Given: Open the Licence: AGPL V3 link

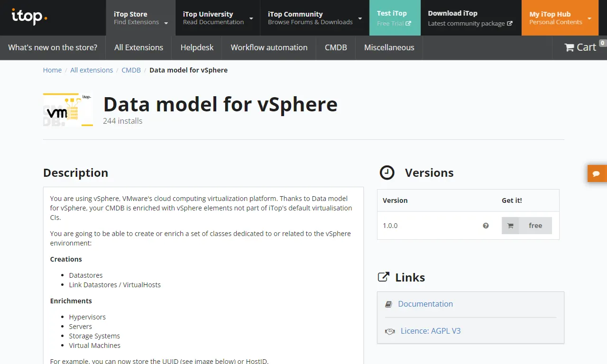Looking at the screenshot, I should (431, 331).
